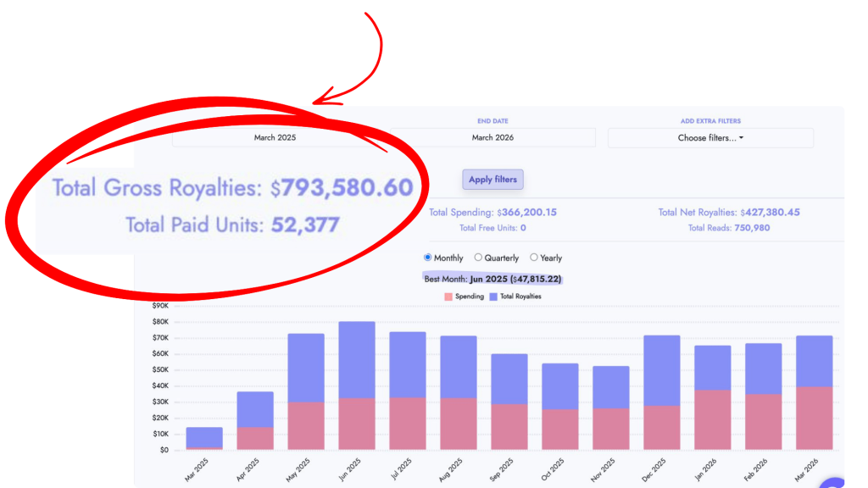Toggle the Spending legend color swatch

pyautogui.click(x=448, y=297)
